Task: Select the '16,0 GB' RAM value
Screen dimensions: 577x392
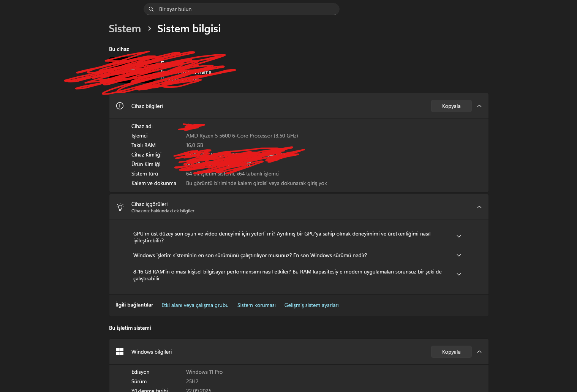Action: [194, 145]
